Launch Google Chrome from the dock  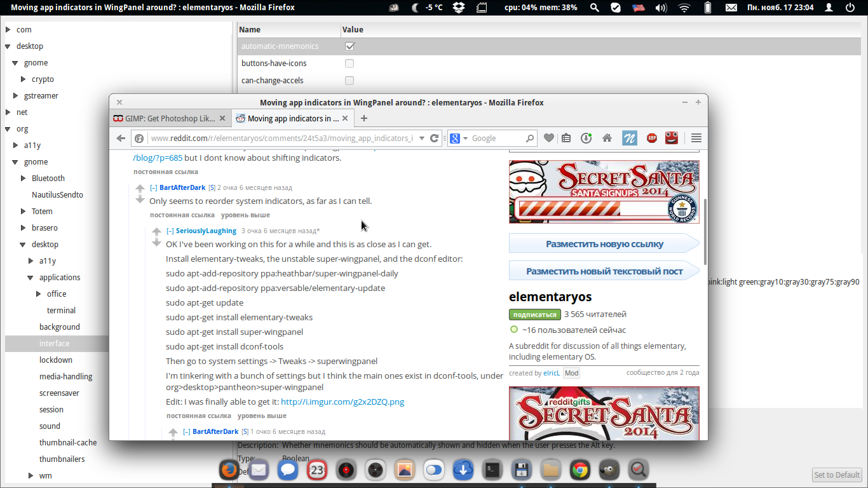coord(580,470)
